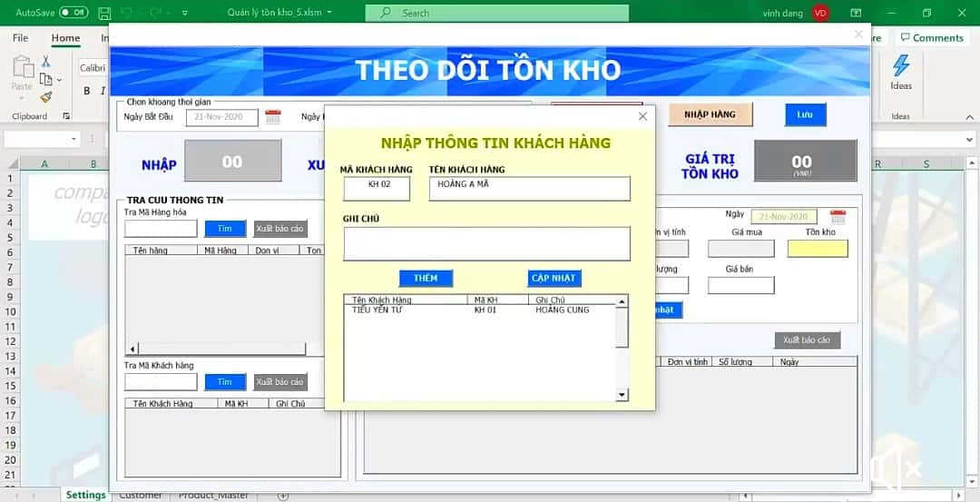Select the Settings sheet tab

pos(85,495)
